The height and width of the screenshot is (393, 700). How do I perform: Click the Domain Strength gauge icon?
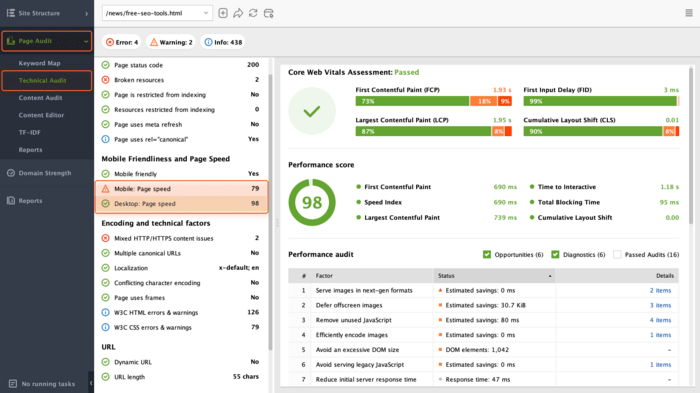11,173
